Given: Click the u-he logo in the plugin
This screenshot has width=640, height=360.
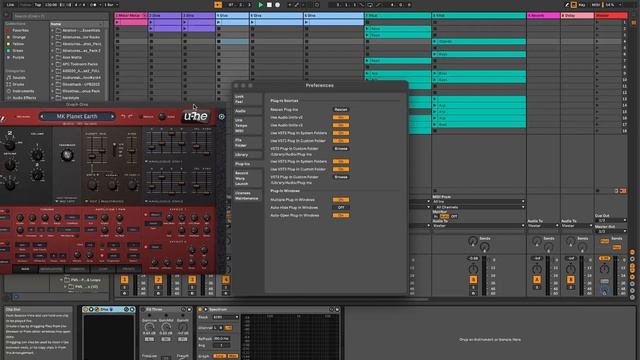Looking at the screenshot, I should (x=196, y=116).
